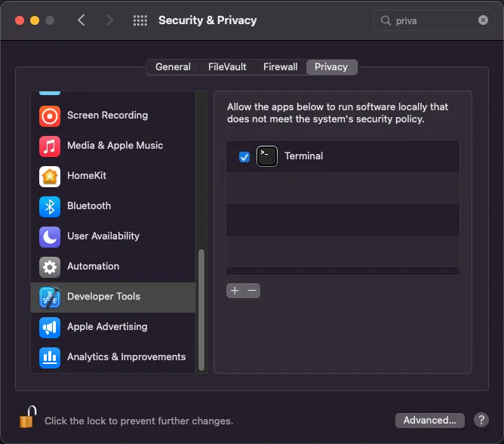Screen dimensions: 504x444
Task: Click the Screen Recording icon
Action: (x=50, y=116)
